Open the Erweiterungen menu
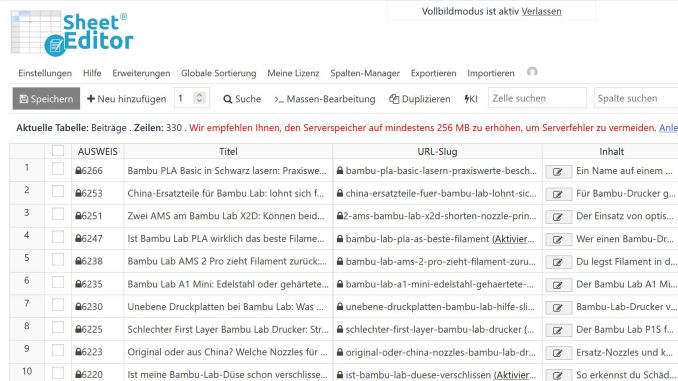Viewport: 678px width, 381px height. [x=141, y=74]
